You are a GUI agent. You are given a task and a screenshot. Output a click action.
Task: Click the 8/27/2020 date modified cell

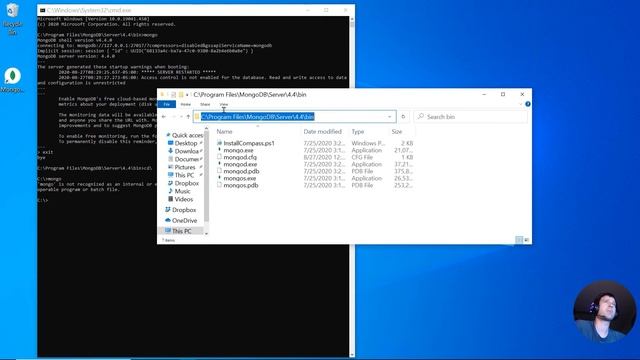coord(324,157)
